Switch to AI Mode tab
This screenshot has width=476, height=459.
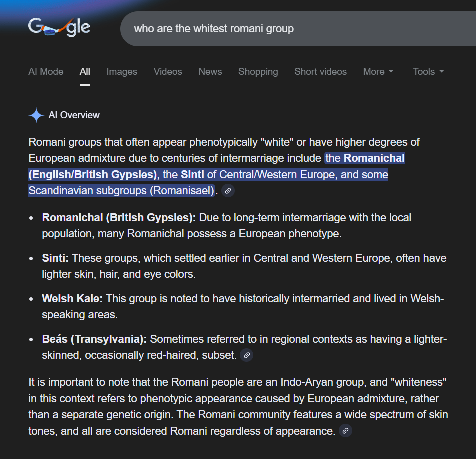coord(46,72)
